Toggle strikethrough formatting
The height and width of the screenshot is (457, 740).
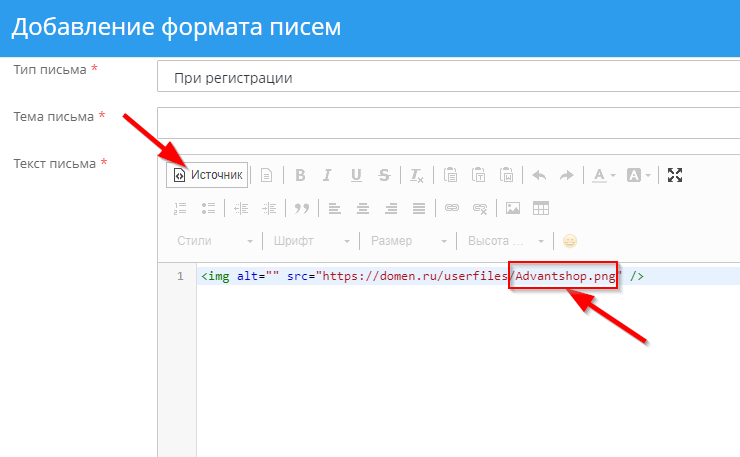point(384,175)
